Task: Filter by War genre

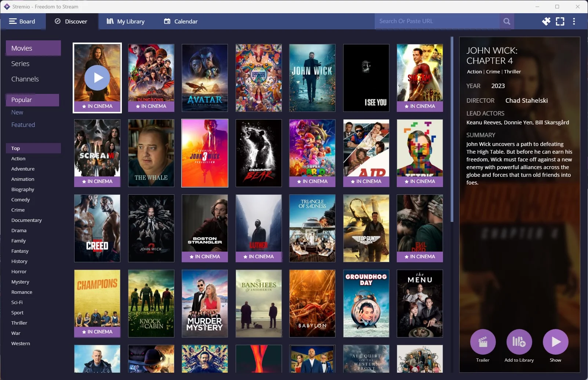Action: point(16,333)
